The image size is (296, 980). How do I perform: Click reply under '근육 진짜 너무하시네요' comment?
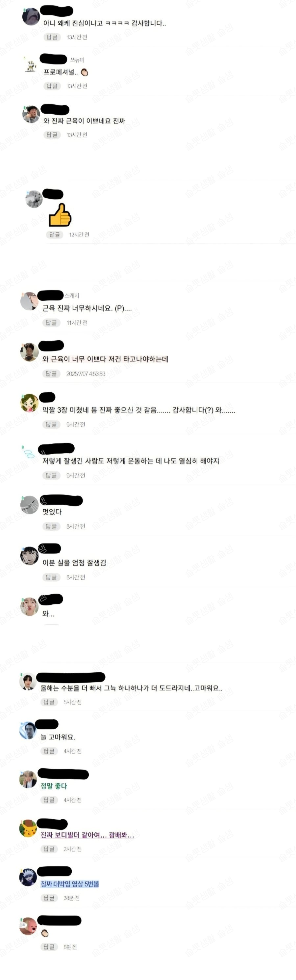(x=51, y=322)
